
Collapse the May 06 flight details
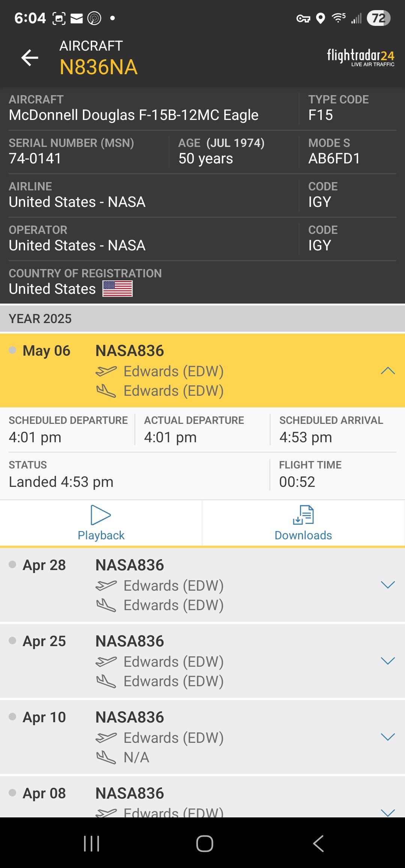(388, 371)
